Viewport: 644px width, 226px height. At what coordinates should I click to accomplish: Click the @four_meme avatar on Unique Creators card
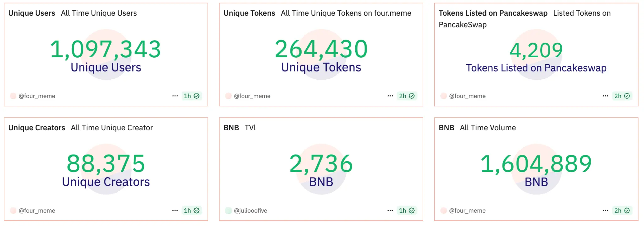(13, 210)
